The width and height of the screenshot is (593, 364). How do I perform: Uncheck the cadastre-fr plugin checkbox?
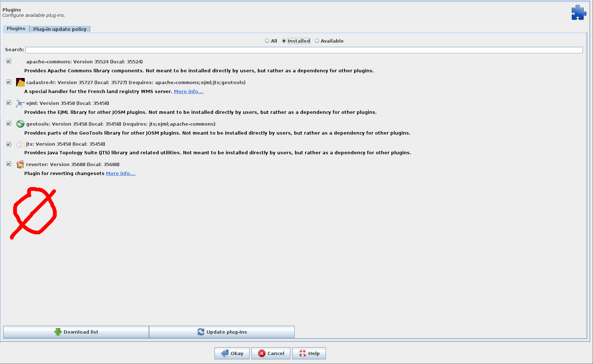[x=9, y=82]
